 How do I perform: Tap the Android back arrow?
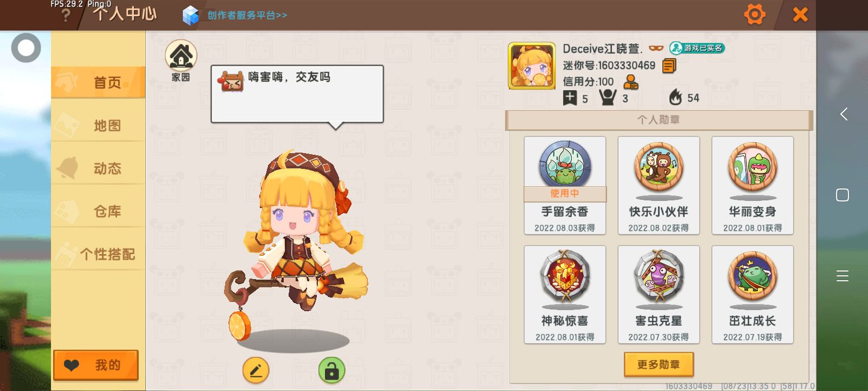843,114
